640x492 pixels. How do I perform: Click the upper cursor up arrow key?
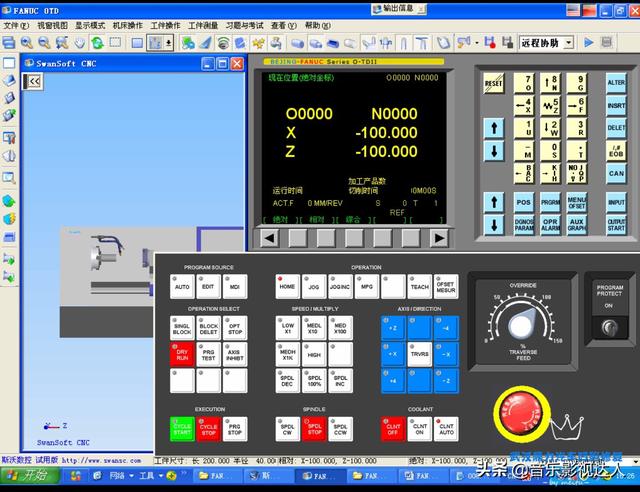(x=494, y=128)
